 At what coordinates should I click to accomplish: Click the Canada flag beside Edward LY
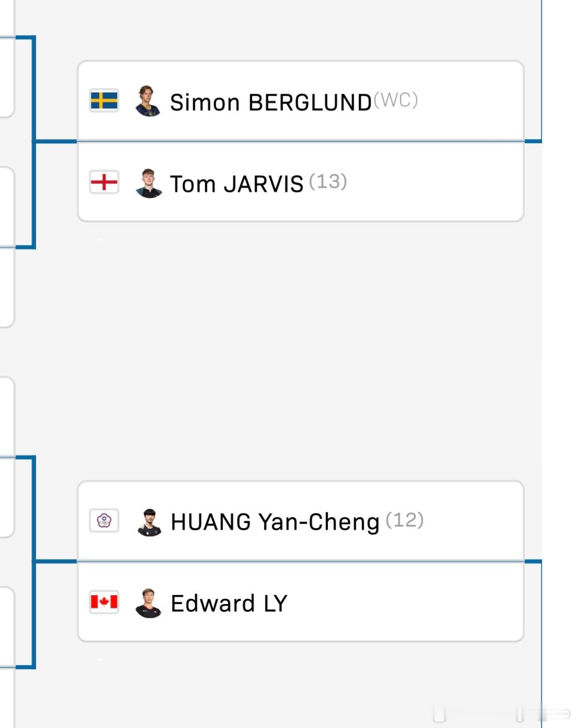coord(104,602)
